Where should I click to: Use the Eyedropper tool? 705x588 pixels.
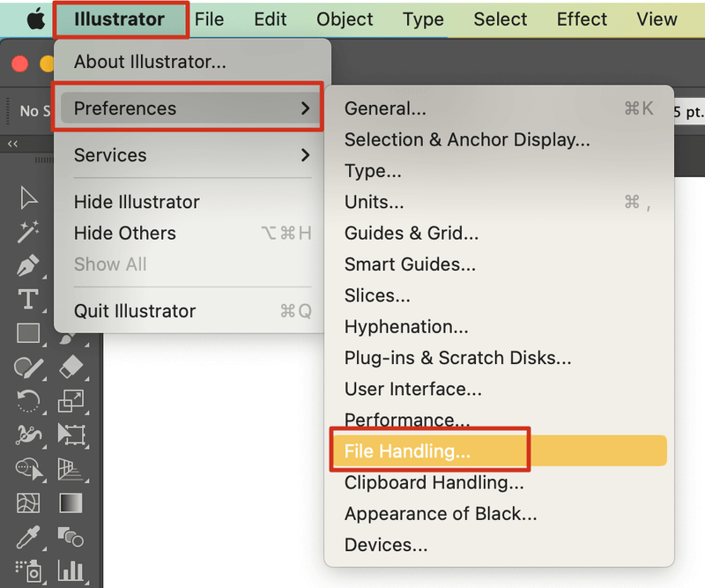click(26, 538)
